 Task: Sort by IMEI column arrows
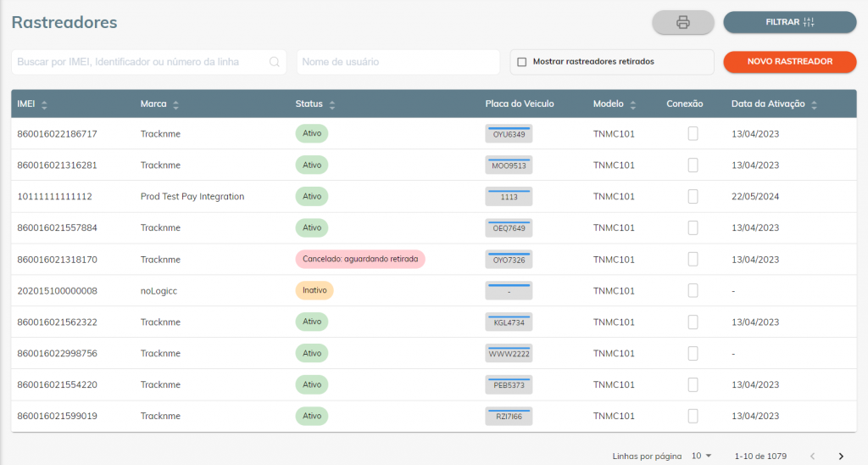coord(44,104)
